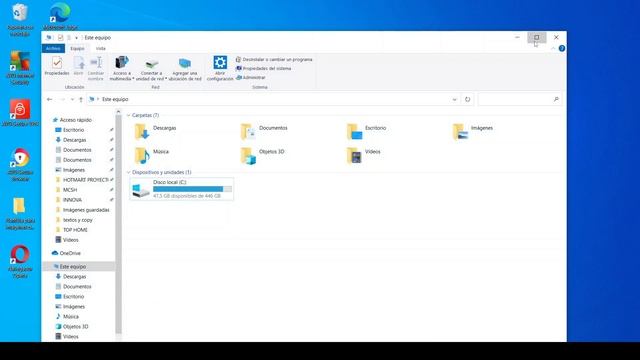Select the Recycle Bin desktop icon
640x360 pixels.
point(20,20)
